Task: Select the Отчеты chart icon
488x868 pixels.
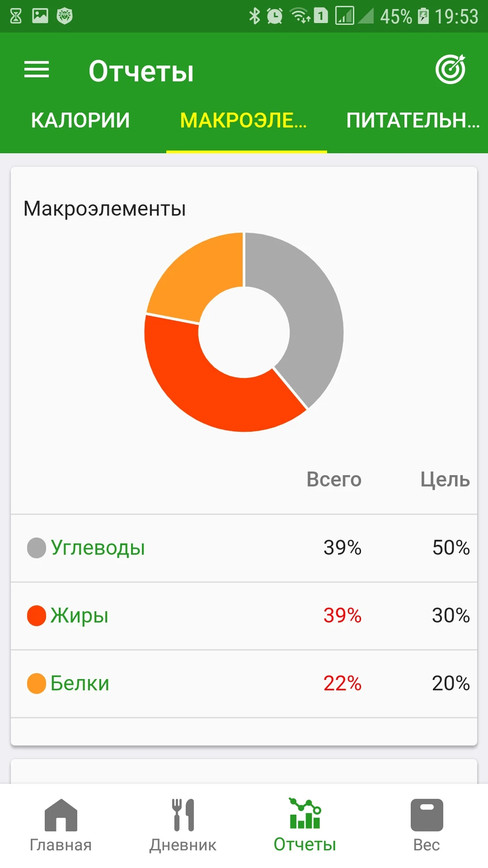Action: [305, 814]
